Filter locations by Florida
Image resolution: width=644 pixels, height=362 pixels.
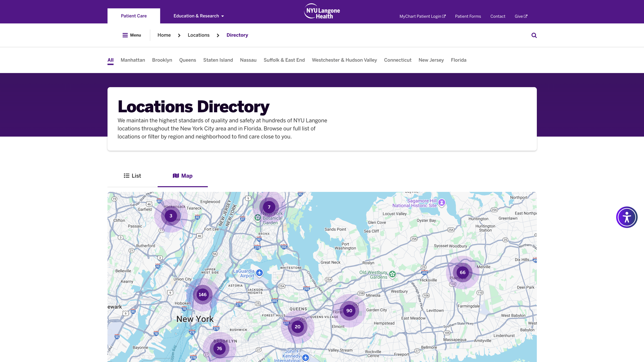459,60
